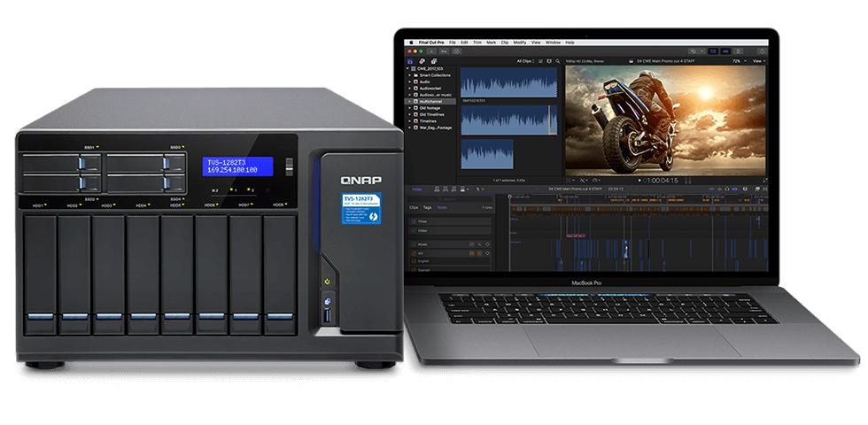Screen dimensions: 868x425
Task: Show the Libraries sidebar clapper icon
Action: click(409, 61)
